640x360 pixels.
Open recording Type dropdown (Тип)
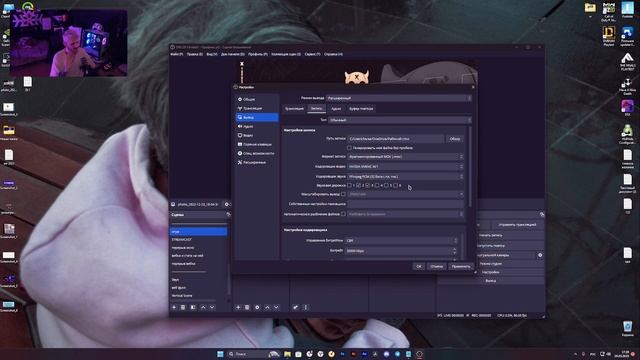[x=400, y=120]
